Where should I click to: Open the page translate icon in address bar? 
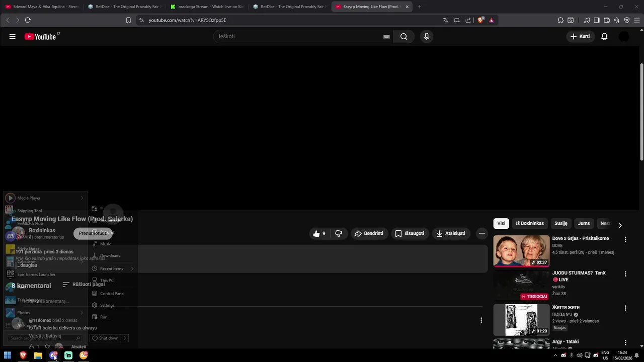coord(445,20)
